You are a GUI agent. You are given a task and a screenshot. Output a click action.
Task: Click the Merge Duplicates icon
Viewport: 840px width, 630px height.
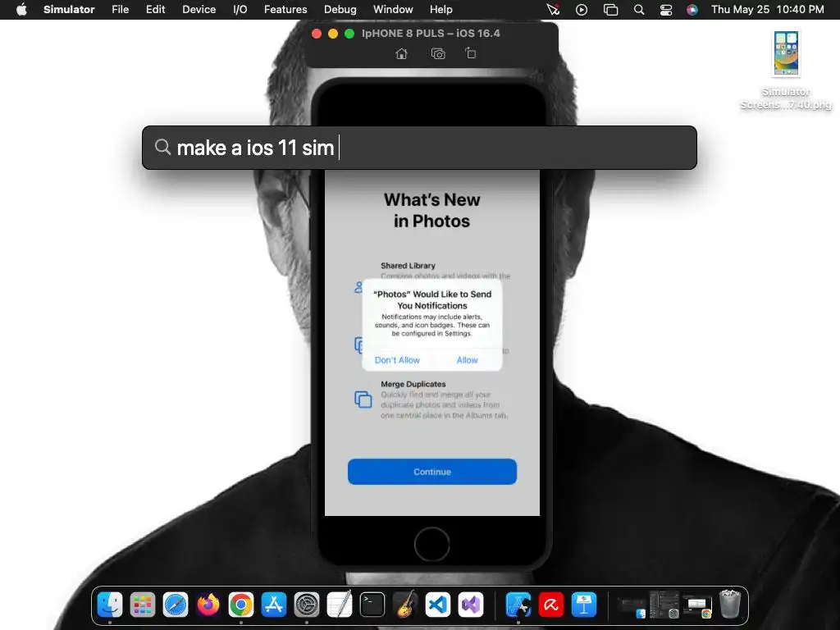click(x=363, y=399)
